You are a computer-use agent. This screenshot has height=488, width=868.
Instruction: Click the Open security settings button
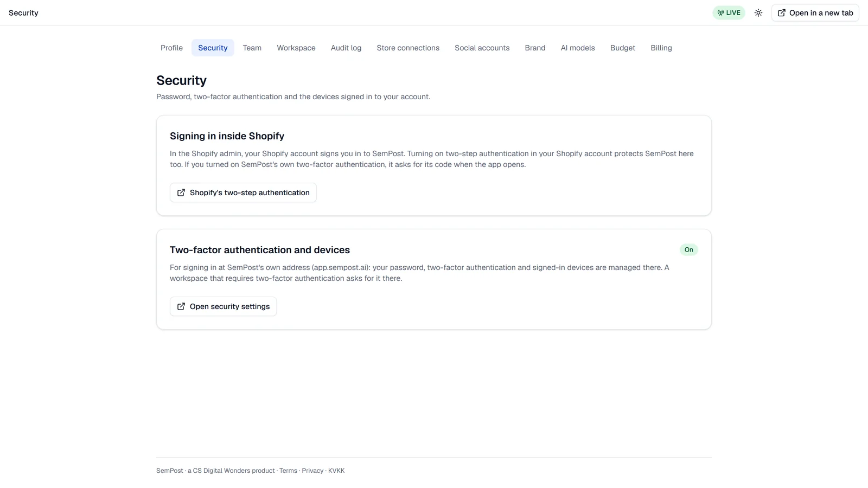click(223, 306)
